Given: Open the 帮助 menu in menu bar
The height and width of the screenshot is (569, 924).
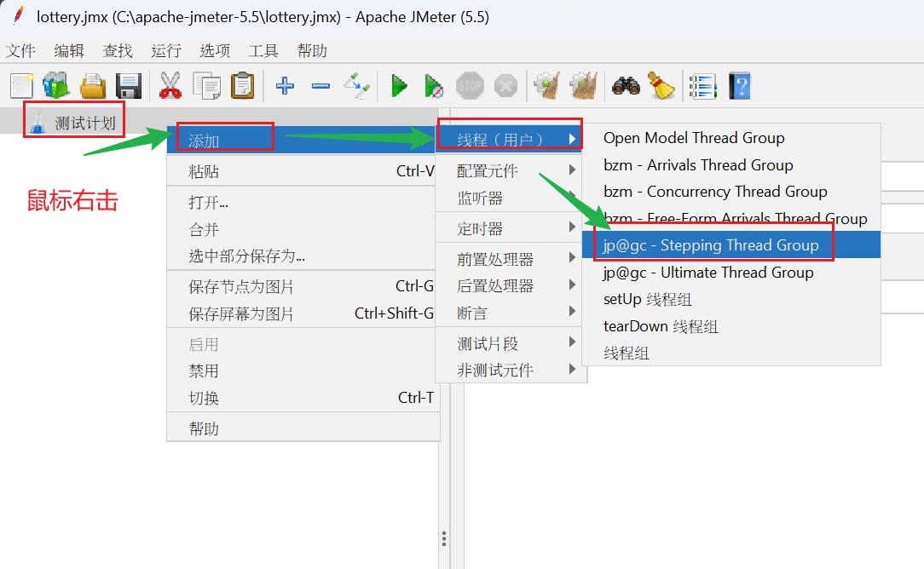Looking at the screenshot, I should click(312, 51).
